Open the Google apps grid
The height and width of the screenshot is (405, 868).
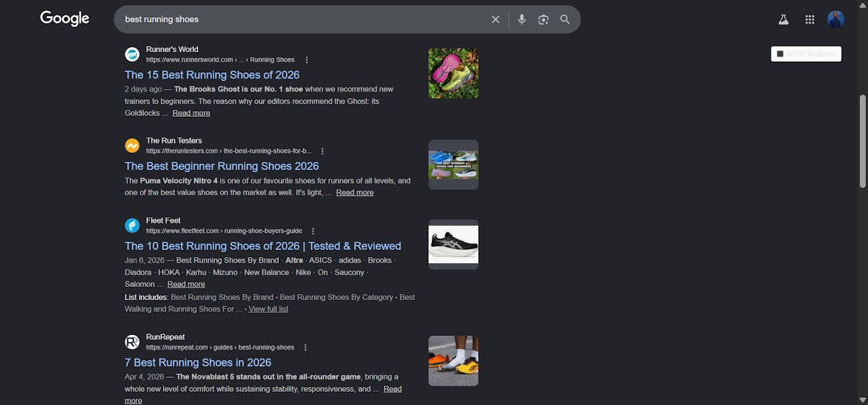point(810,19)
